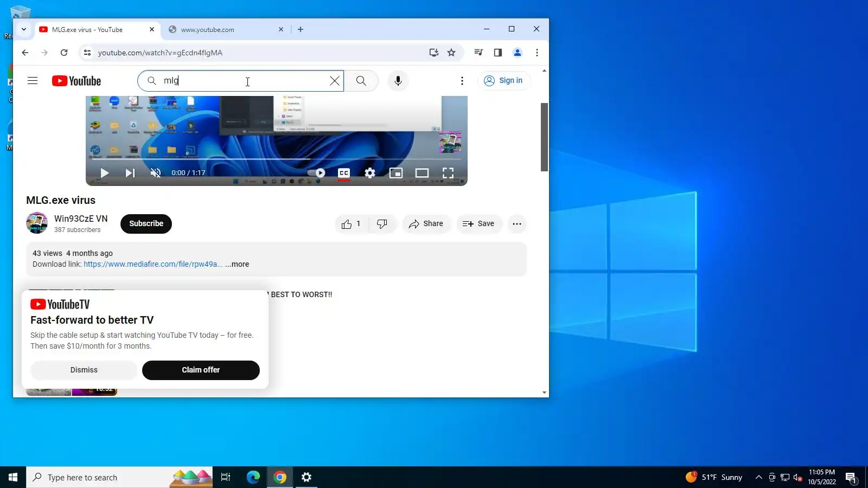This screenshot has width=868, height=488.
Task: Seek on the video progress bar
Action: 276,159
